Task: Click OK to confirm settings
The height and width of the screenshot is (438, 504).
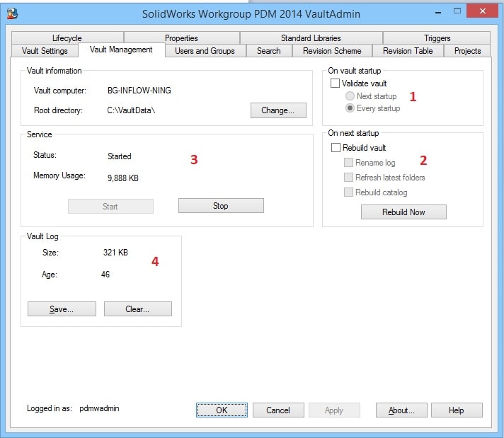Action: tap(222, 410)
